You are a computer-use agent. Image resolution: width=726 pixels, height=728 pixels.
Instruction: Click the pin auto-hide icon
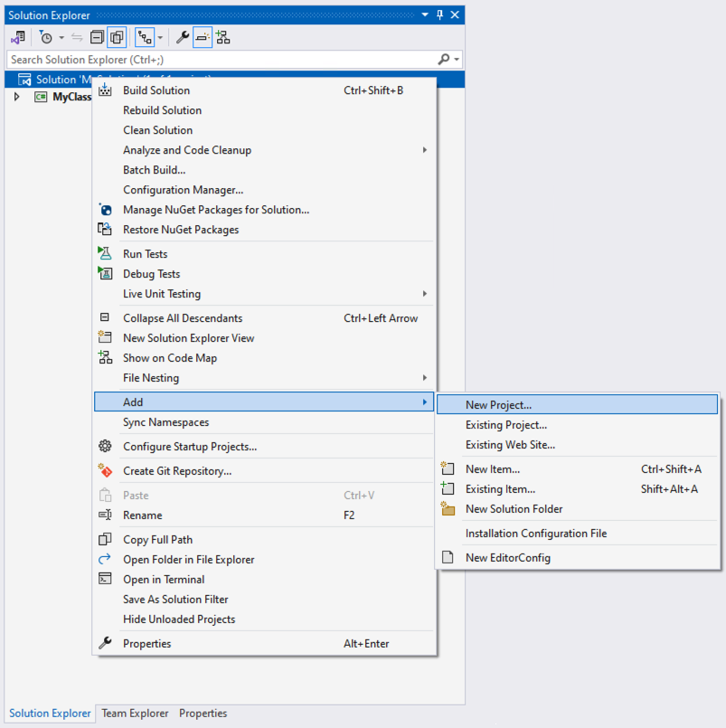point(440,14)
